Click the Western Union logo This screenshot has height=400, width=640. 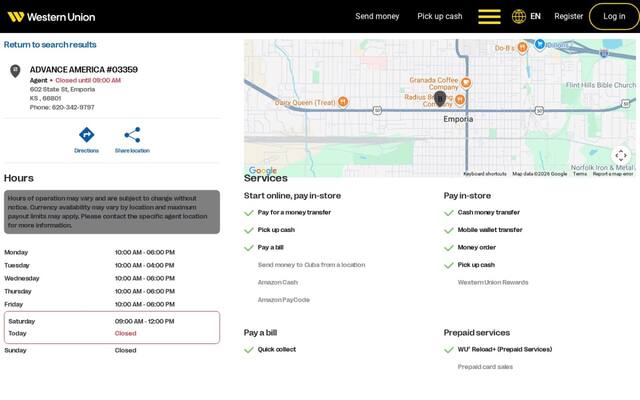point(51,17)
